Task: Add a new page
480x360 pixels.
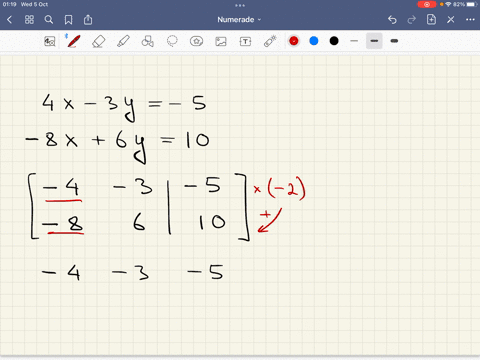Action: [x=431, y=19]
